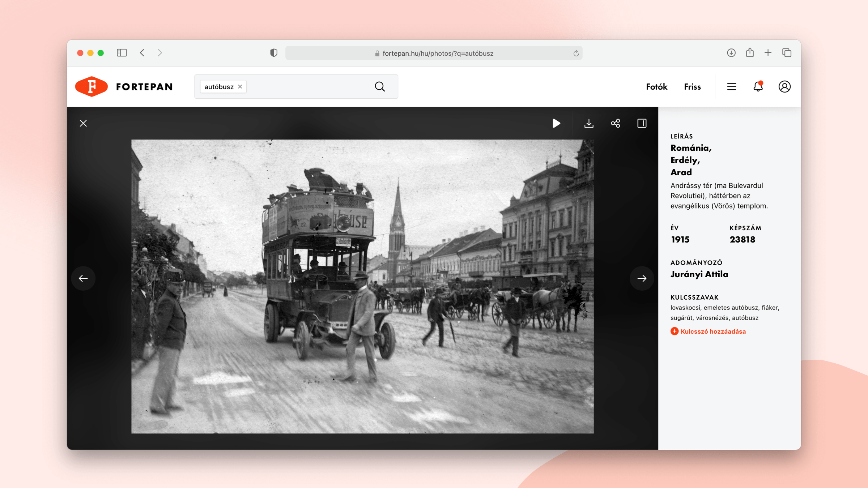Click the sugárút keyword
Screen dimensions: 868x488
pyautogui.click(x=681, y=318)
